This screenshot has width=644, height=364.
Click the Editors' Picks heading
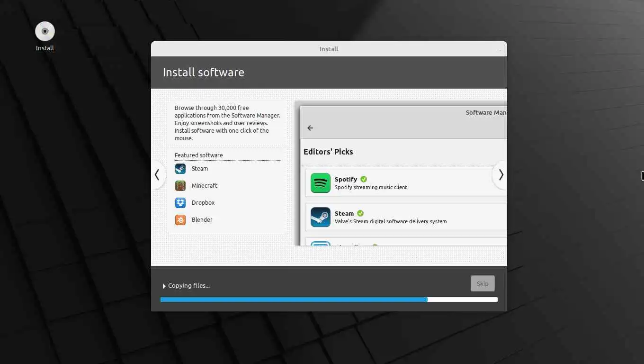(328, 152)
